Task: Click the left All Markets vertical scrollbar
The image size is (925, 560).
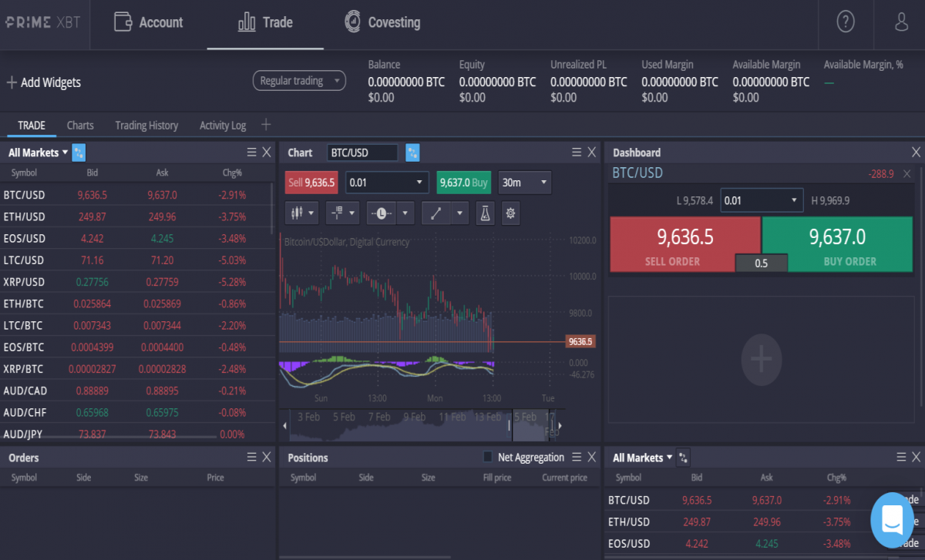Action: tap(272, 209)
